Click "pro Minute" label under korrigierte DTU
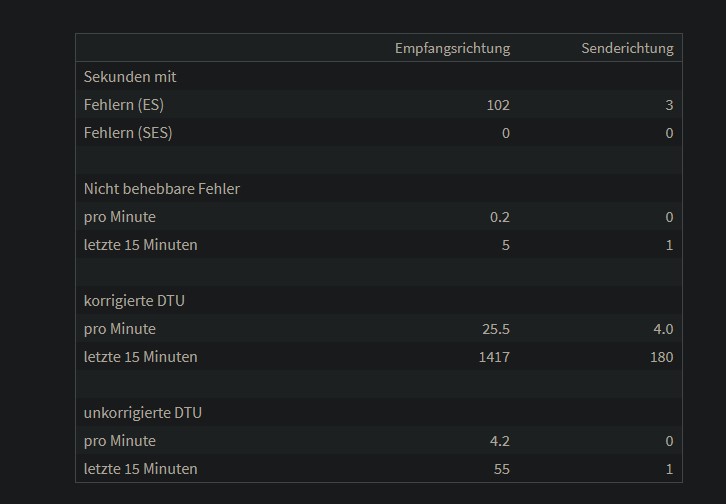 click(x=120, y=329)
